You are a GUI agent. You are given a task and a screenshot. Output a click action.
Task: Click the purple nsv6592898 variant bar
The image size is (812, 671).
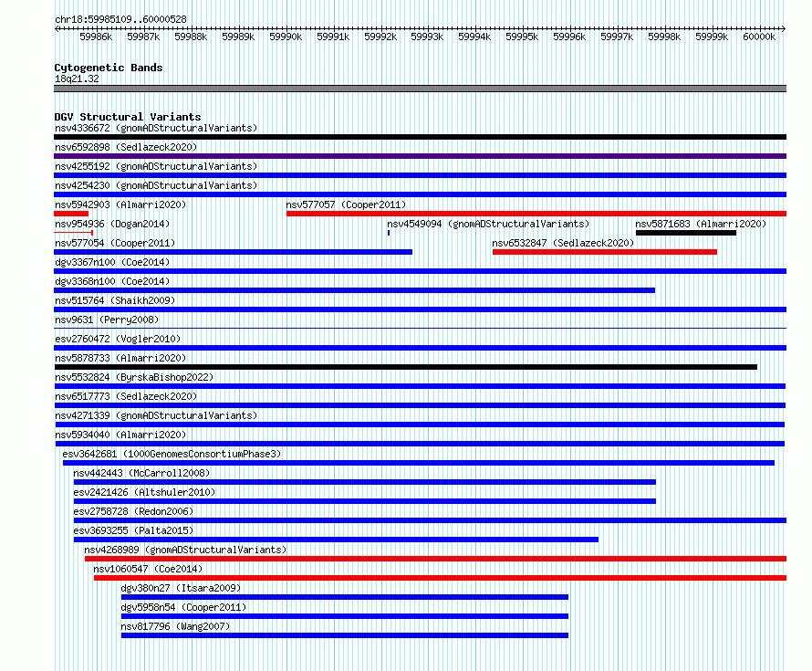[x=420, y=156]
